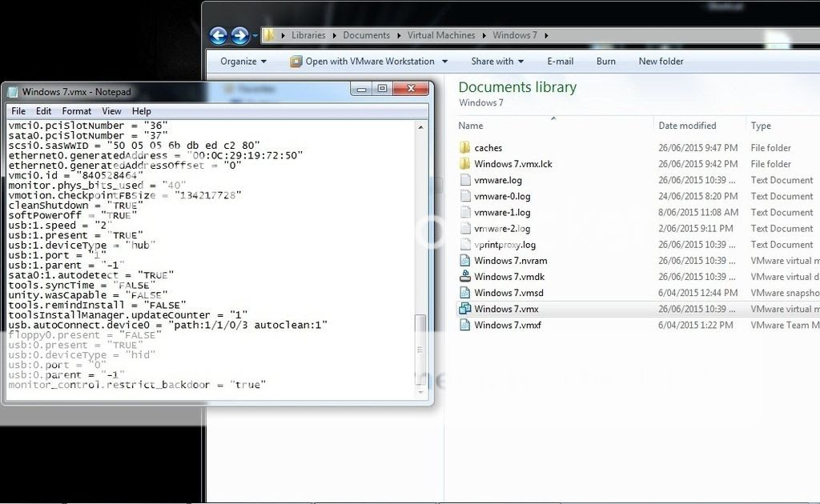Go back with Explorer Back arrow
This screenshot has width=820, height=504.
click(x=219, y=35)
